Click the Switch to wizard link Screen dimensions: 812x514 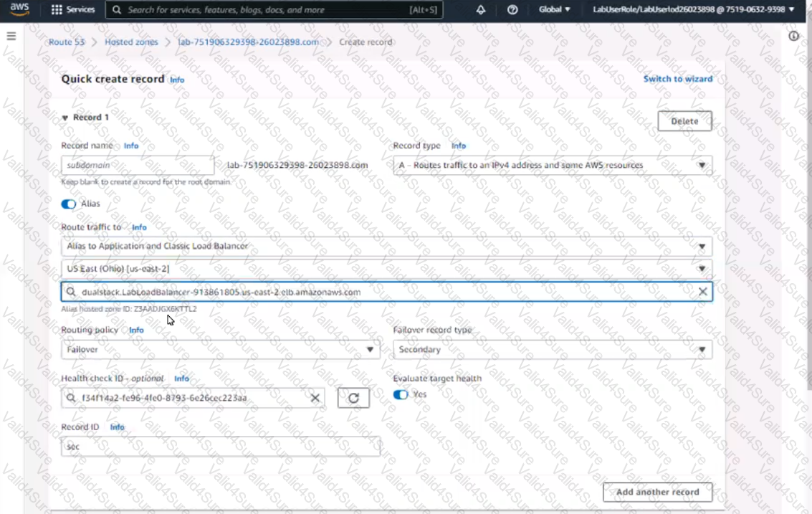tap(677, 79)
